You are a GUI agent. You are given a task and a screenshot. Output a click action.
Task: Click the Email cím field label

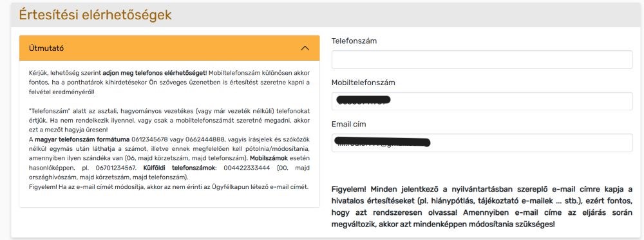(x=348, y=124)
